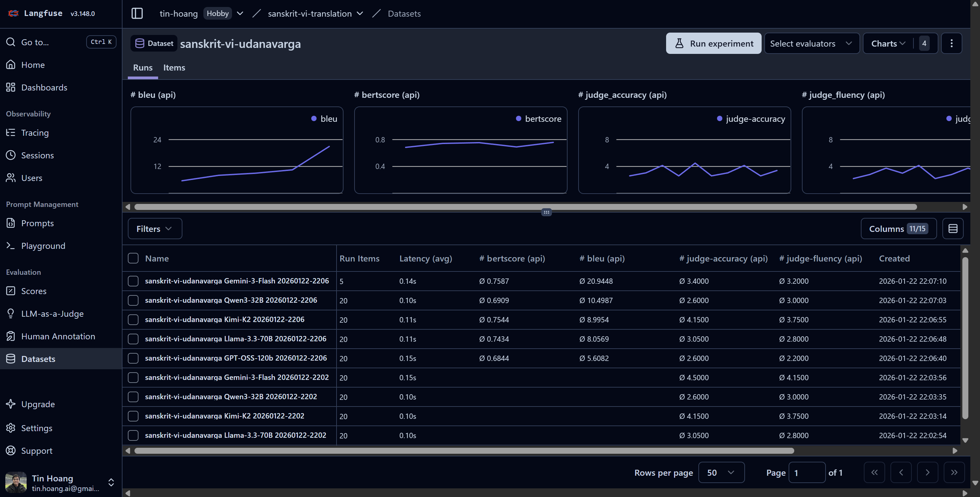This screenshot has width=980, height=497.
Task: Open the dataset options three-dot menu
Action: [x=952, y=43]
